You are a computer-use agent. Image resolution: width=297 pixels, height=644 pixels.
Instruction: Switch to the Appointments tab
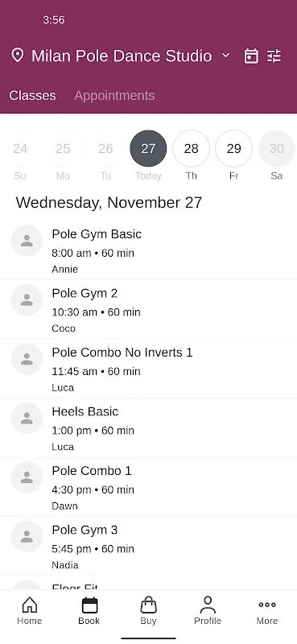(x=114, y=95)
